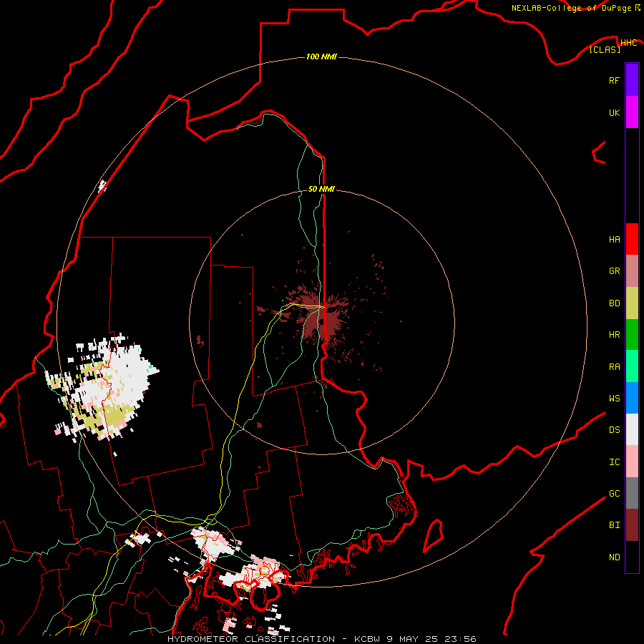Image resolution: width=644 pixels, height=644 pixels.
Task: Click the GC legend label
Action: [614, 494]
